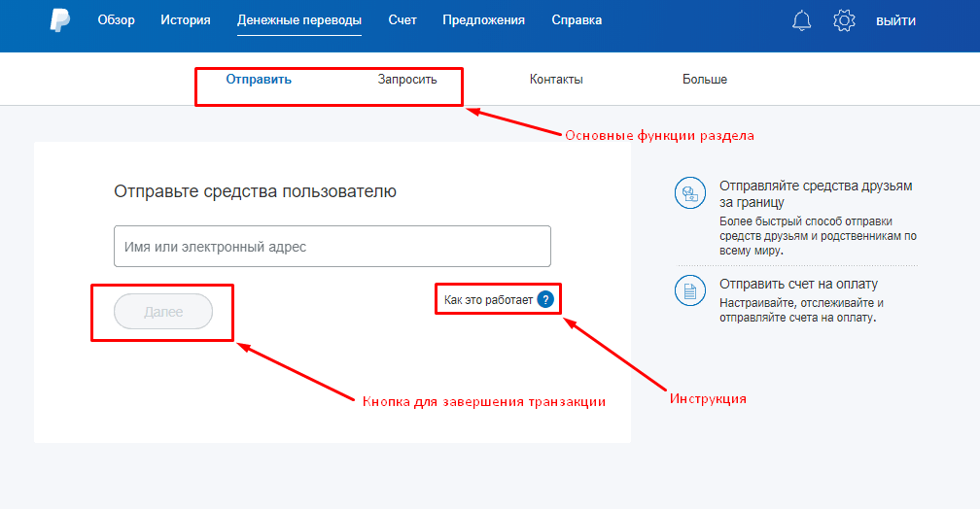
Task: Expand the Больше tab
Action: [x=704, y=80]
